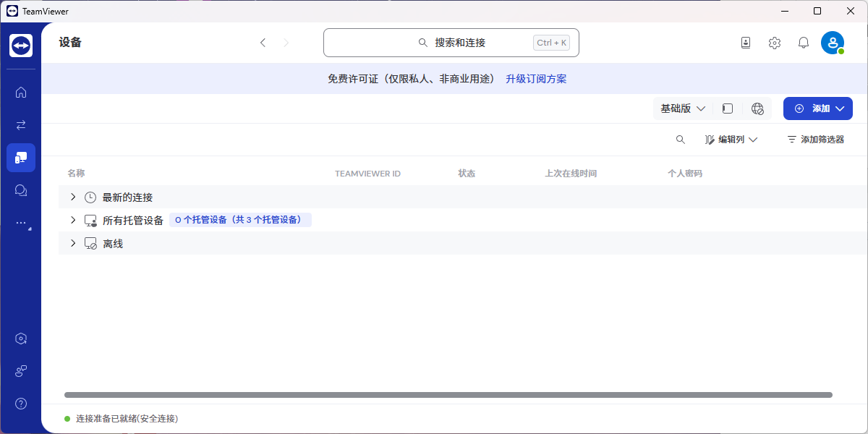868x434 pixels.
Task: Open the user profile avatar
Action: tap(833, 43)
